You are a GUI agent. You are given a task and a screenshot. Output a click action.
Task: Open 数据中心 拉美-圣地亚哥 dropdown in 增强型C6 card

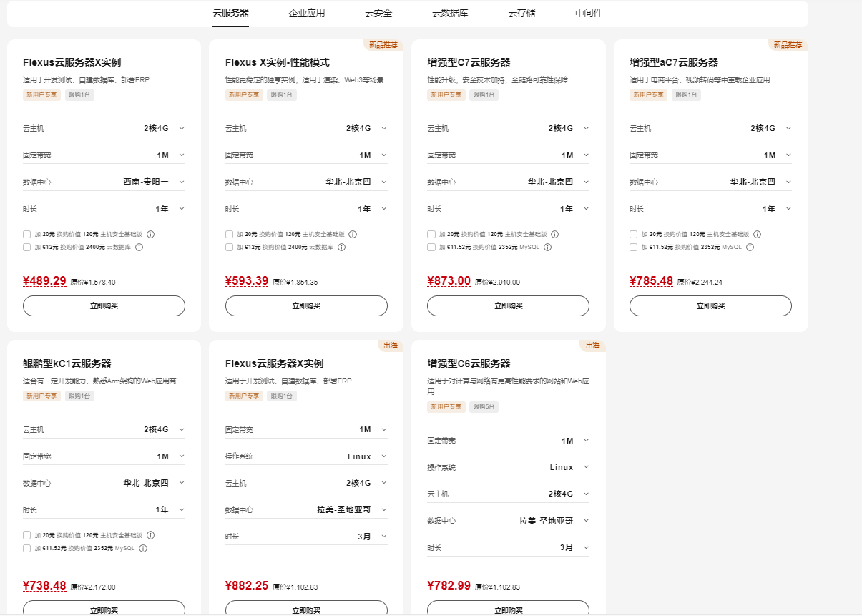tap(509, 521)
